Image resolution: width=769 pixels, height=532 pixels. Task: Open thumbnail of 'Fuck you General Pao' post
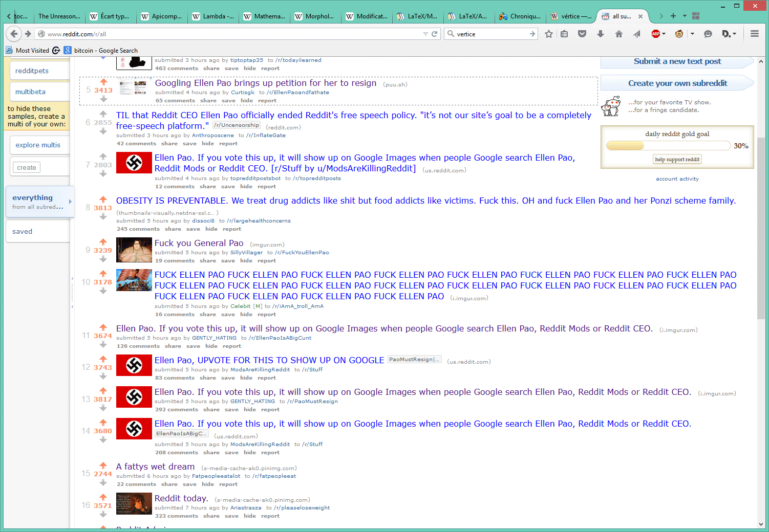click(x=134, y=250)
